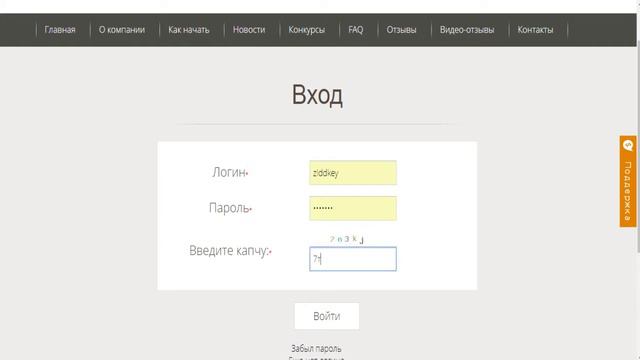Click the chat icon on Поддержка tab
This screenshot has height=360, width=640.
pyautogui.click(x=628, y=145)
